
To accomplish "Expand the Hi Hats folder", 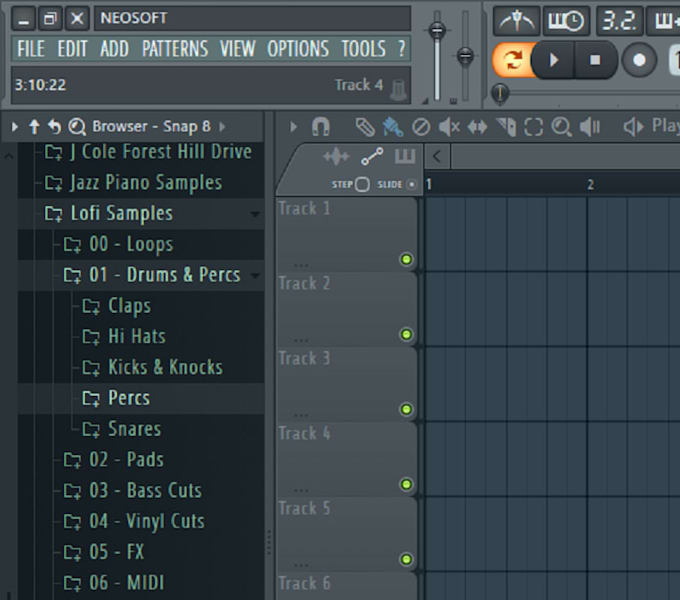I will click(x=136, y=336).
